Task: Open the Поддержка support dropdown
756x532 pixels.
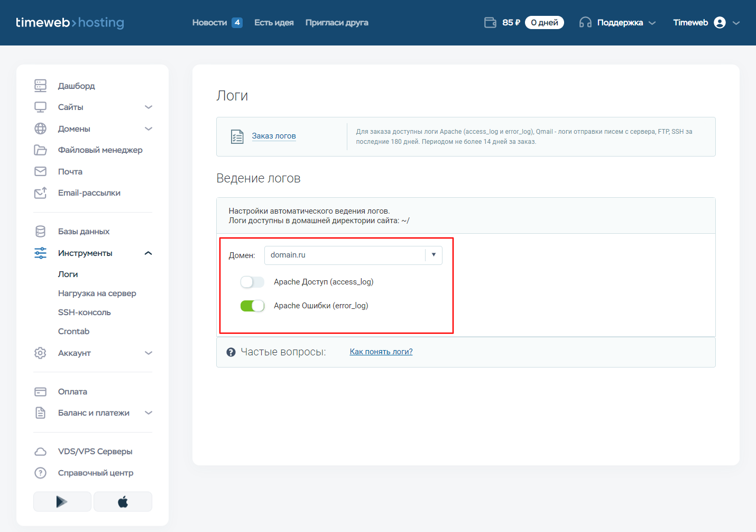Action: (x=619, y=23)
